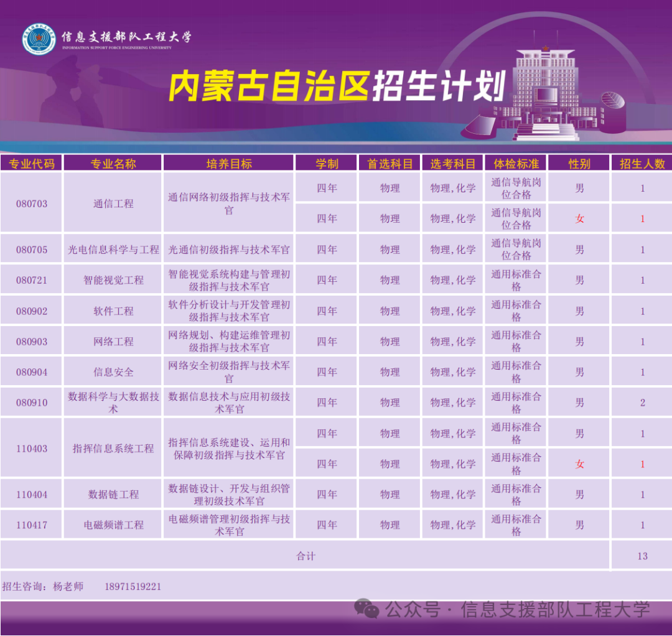672x636 pixels.
Task: Click the 专业名称 column header
Action: click(113, 164)
